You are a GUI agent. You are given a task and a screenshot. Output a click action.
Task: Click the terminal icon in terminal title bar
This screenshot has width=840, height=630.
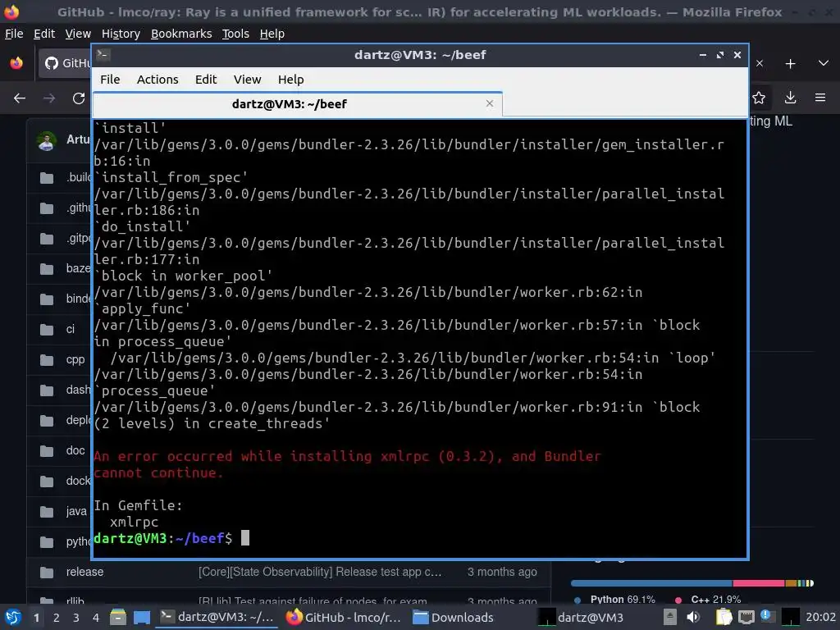(103, 55)
